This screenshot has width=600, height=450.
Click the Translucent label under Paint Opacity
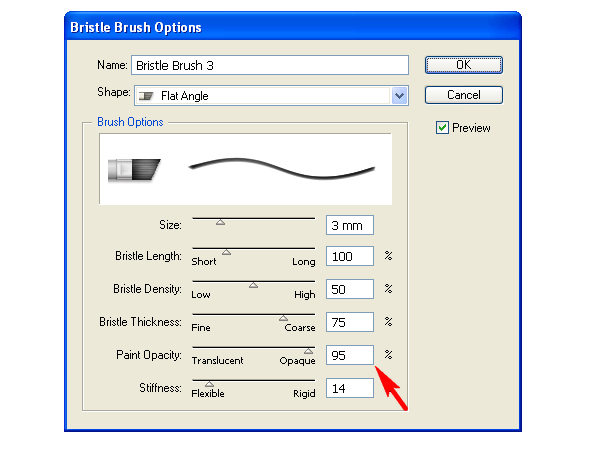click(x=217, y=360)
